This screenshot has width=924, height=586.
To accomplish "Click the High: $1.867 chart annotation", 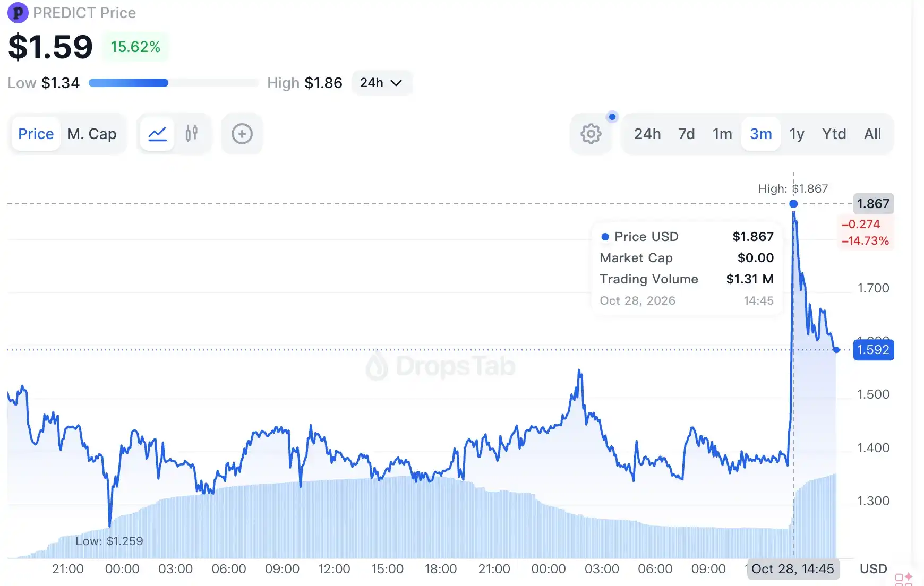I will click(x=793, y=188).
